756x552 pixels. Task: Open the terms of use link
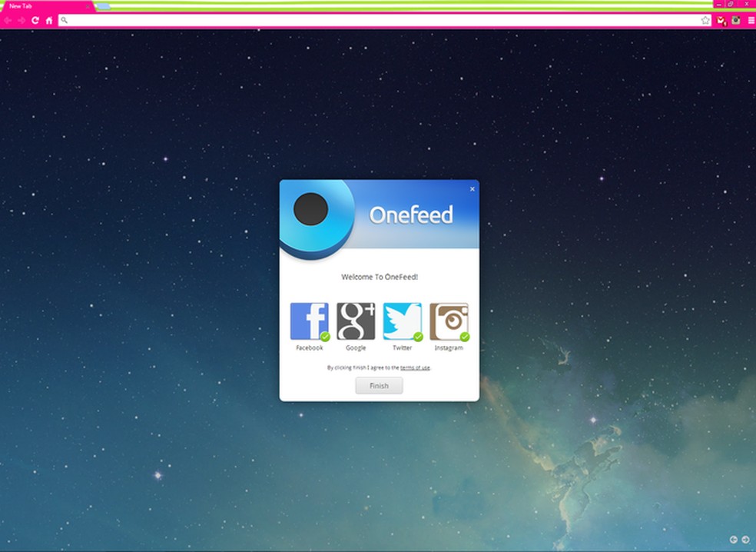click(x=415, y=367)
